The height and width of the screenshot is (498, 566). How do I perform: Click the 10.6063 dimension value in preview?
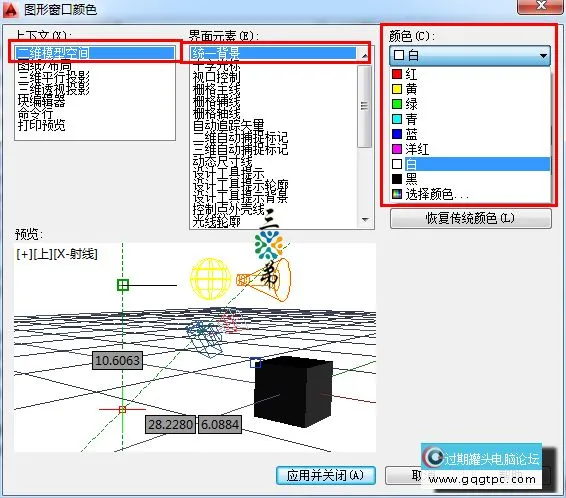[117, 360]
